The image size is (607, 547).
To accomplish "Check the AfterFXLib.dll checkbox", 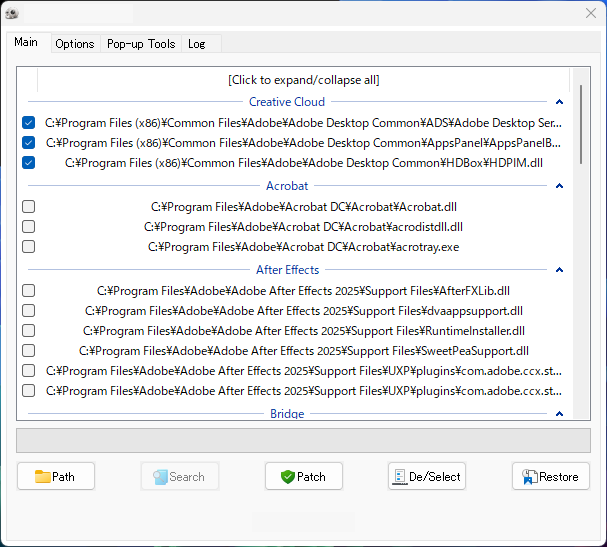I will tap(29, 291).
